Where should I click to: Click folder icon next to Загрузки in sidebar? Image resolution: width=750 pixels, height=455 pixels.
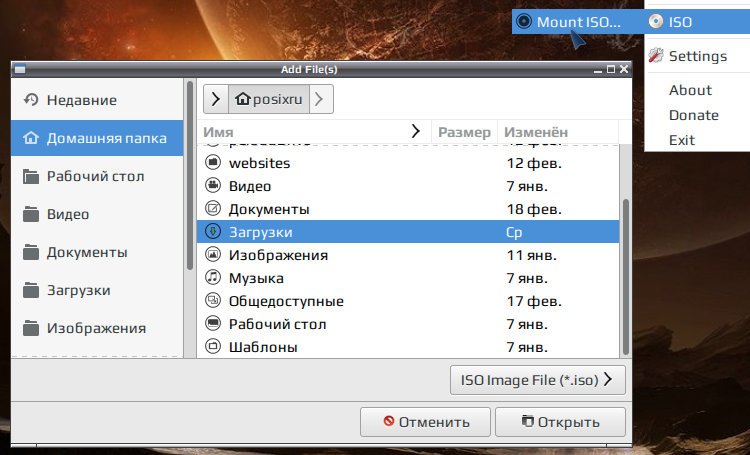pos(31,290)
